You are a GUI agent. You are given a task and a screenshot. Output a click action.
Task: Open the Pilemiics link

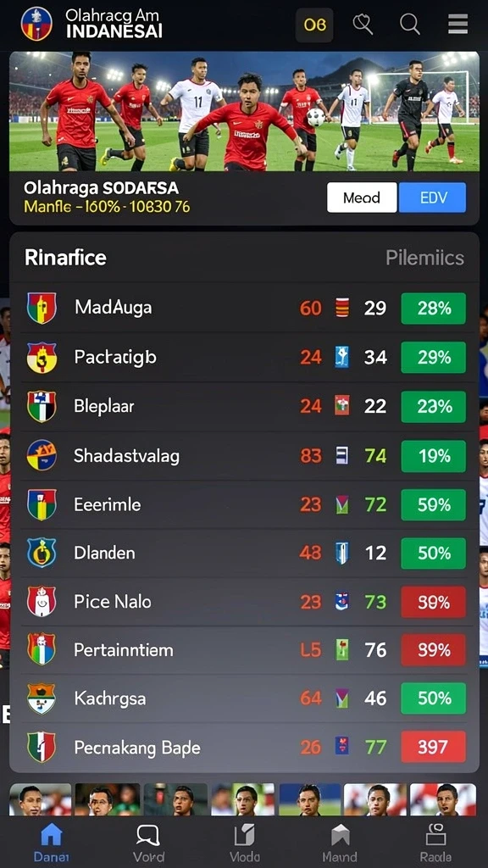click(x=425, y=258)
